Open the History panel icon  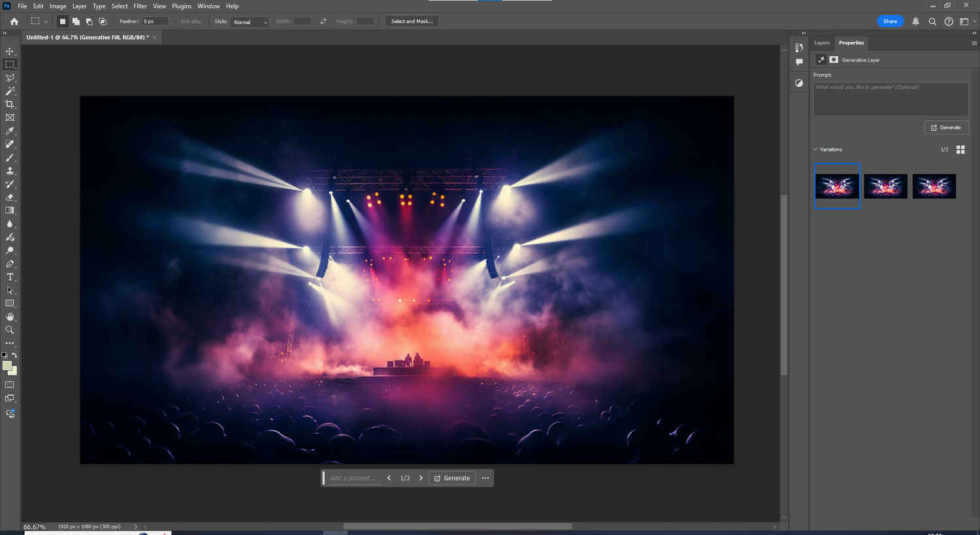(799, 48)
